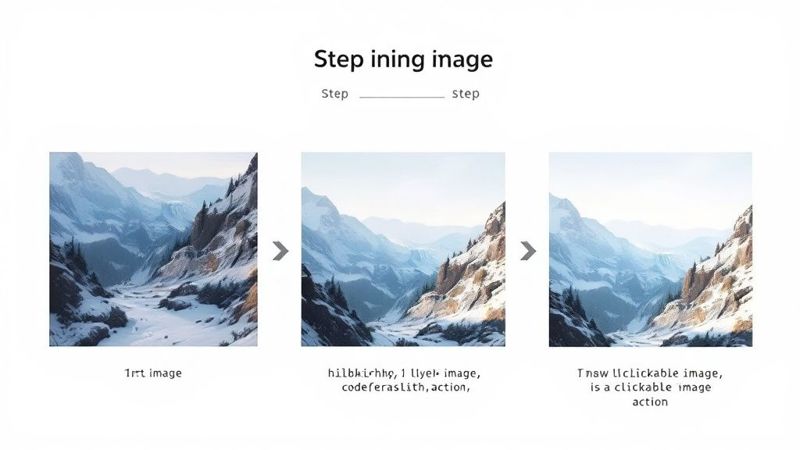The width and height of the screenshot is (800, 450).
Task: Open the first snowy mountain valley image
Action: pyautogui.click(x=153, y=249)
